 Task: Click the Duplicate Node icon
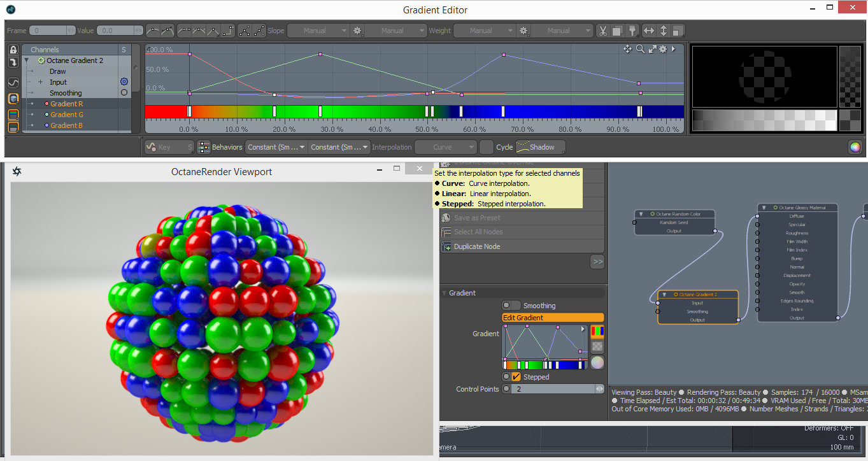pos(447,246)
